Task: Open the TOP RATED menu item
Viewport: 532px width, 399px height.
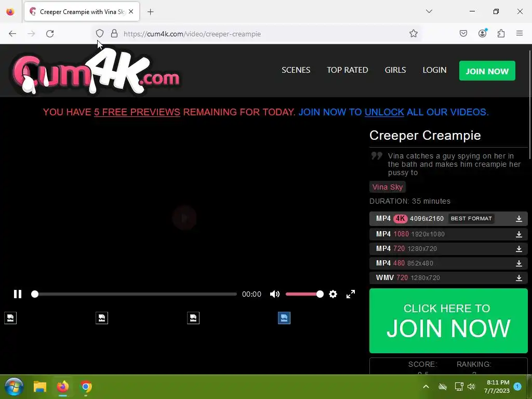Action: (348, 70)
